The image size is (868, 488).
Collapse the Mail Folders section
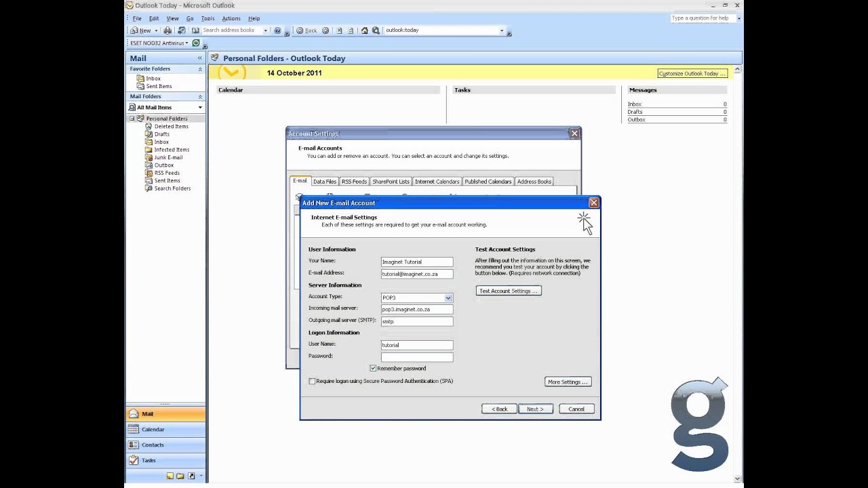tap(200, 96)
